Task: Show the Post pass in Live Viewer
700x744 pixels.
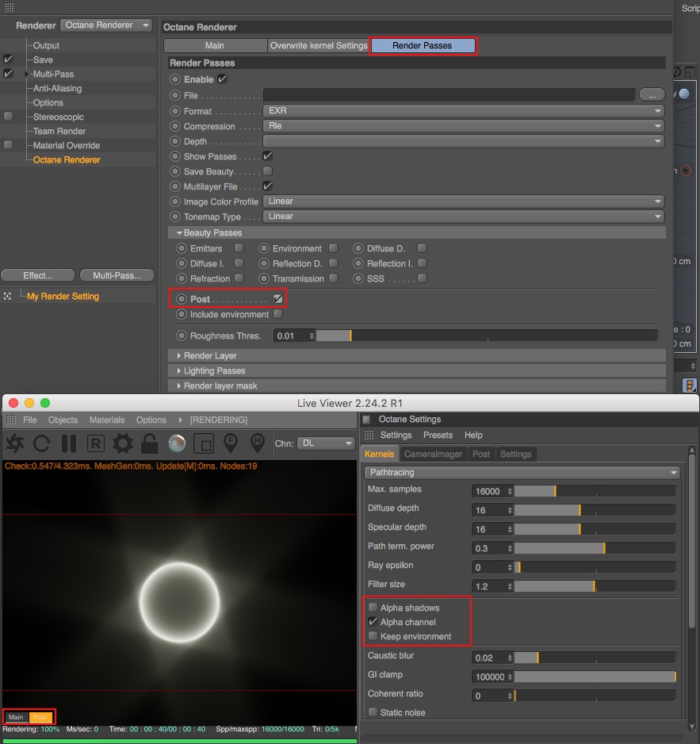Action: pyautogui.click(x=40, y=717)
